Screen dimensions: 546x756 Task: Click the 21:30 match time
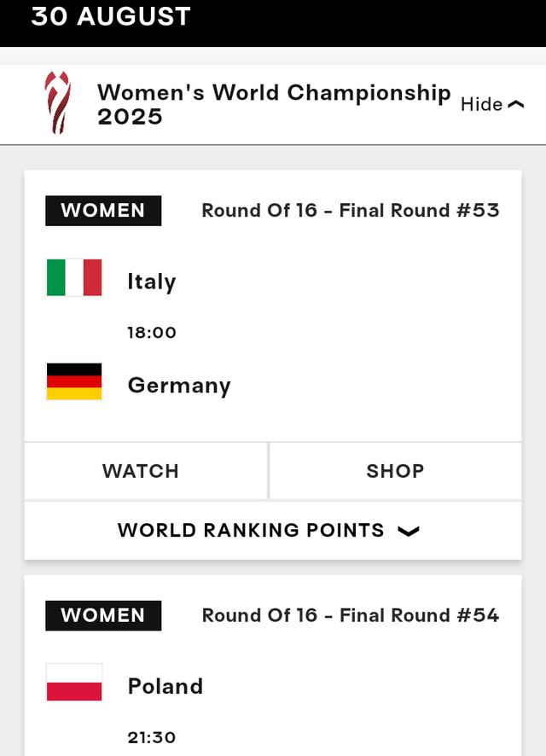[152, 737]
